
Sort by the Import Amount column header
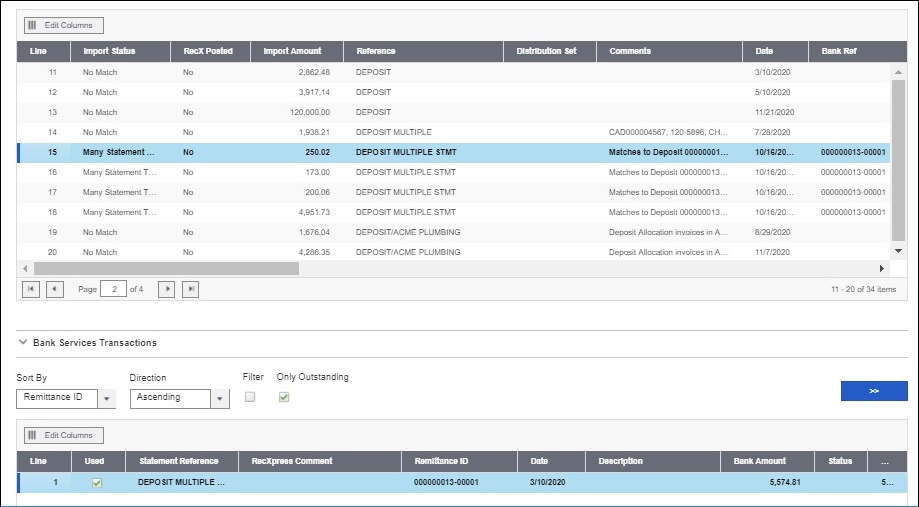[292, 51]
